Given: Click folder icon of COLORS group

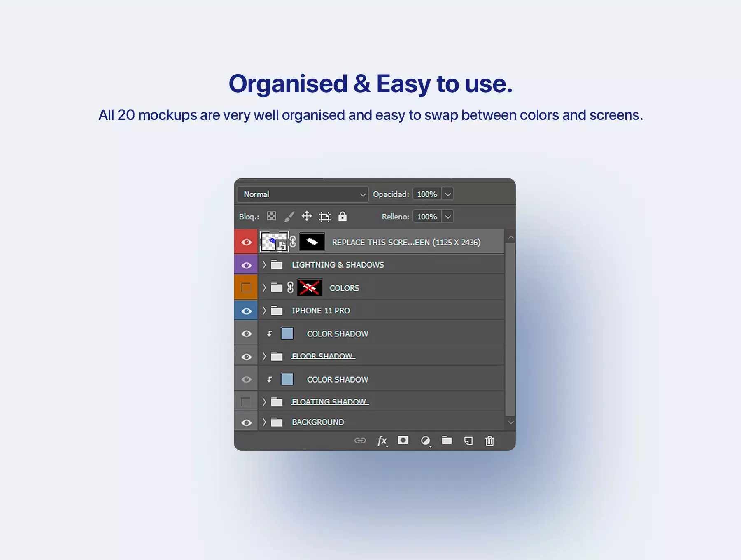Looking at the screenshot, I should point(277,287).
